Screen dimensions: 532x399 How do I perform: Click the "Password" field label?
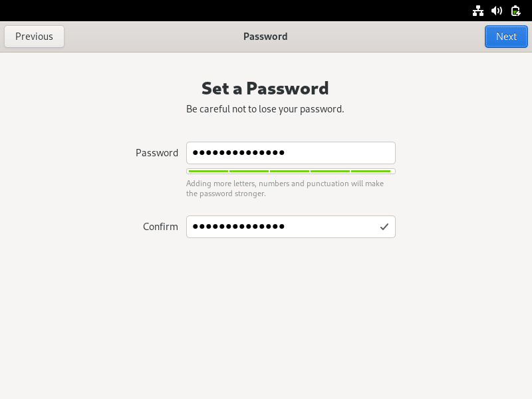coord(157,153)
